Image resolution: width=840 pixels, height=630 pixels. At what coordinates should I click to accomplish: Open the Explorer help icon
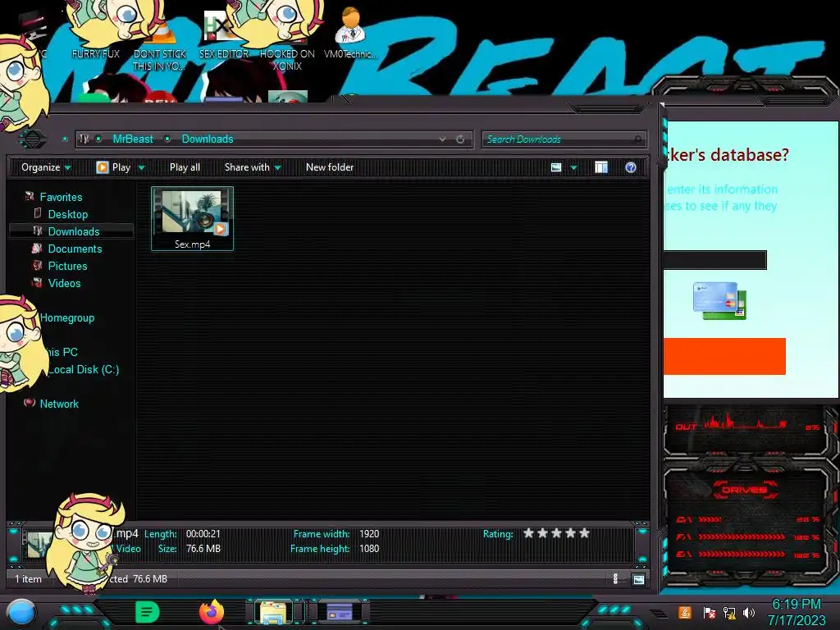coord(631,167)
